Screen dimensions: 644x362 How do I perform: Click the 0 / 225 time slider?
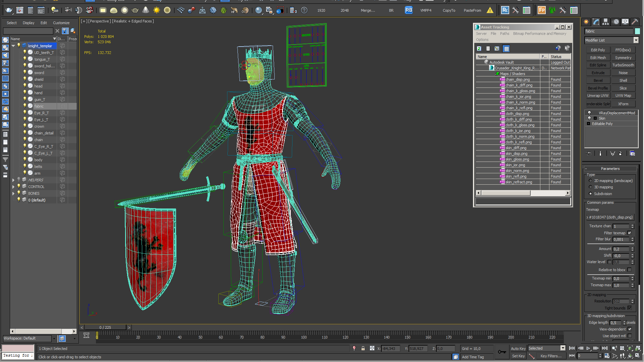pyautogui.click(x=105, y=327)
